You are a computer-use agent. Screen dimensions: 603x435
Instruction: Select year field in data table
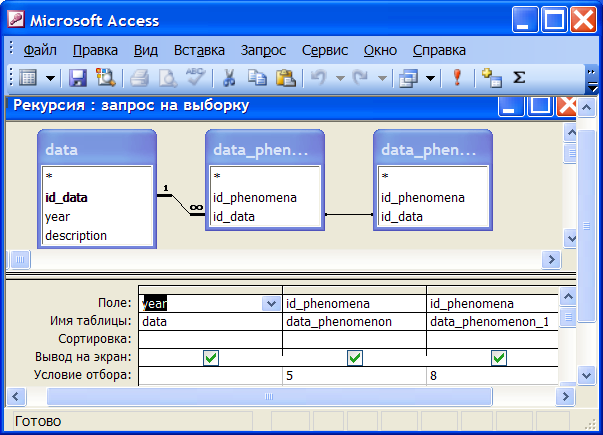(57, 217)
